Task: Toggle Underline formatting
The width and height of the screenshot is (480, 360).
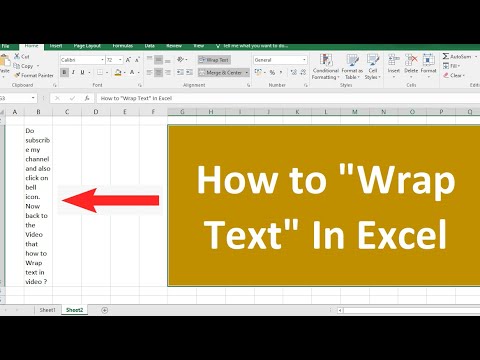Action: point(82,72)
